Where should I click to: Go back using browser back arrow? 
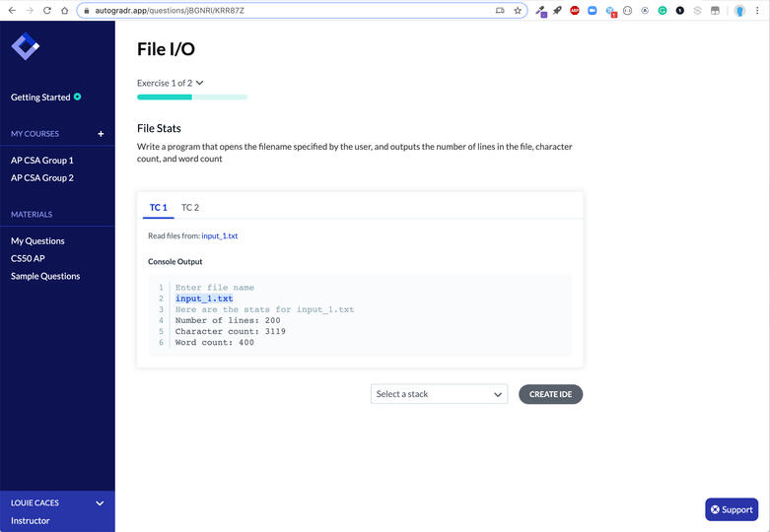(12, 10)
